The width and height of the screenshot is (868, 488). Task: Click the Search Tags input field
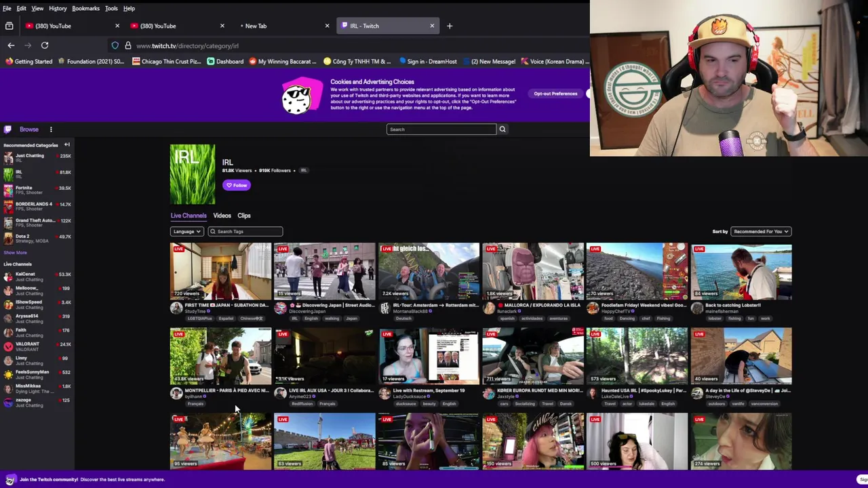point(245,232)
